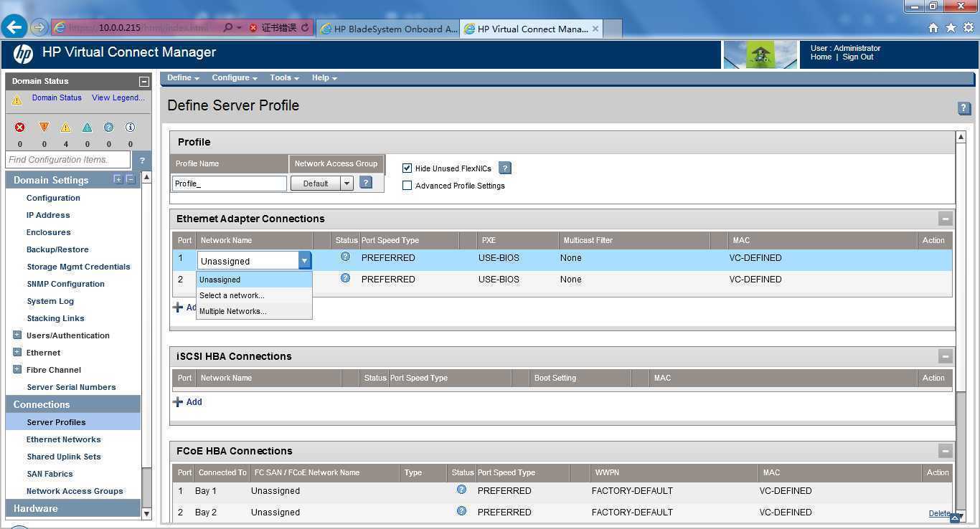Choose 'Multiple Networks...' option
Viewport: 980px width, 529px height.
(254, 311)
